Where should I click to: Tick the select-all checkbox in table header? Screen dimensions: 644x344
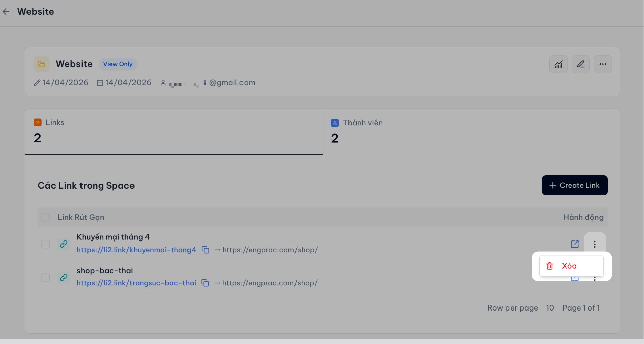coord(46,217)
